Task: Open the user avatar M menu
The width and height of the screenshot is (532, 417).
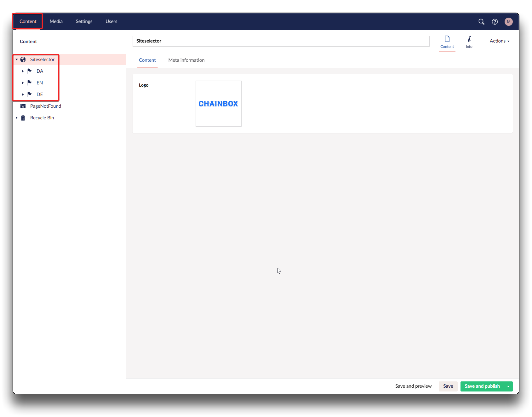Action: coord(508,21)
